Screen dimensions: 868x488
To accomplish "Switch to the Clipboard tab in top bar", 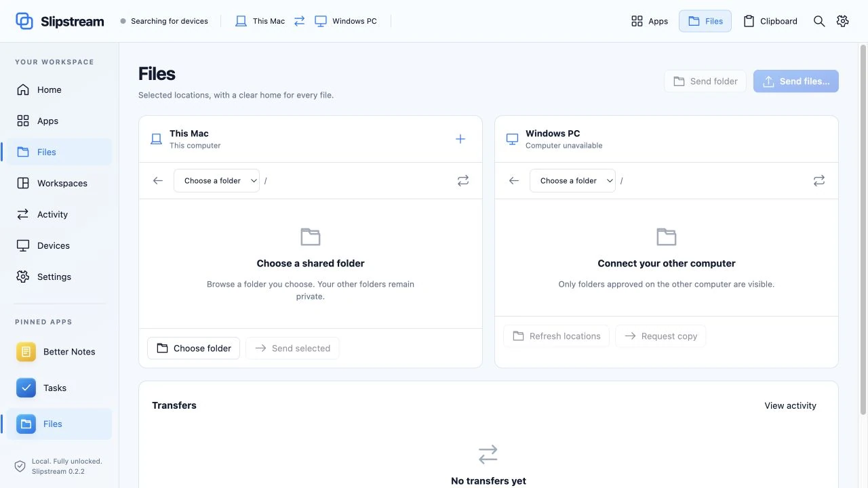I will click(770, 21).
